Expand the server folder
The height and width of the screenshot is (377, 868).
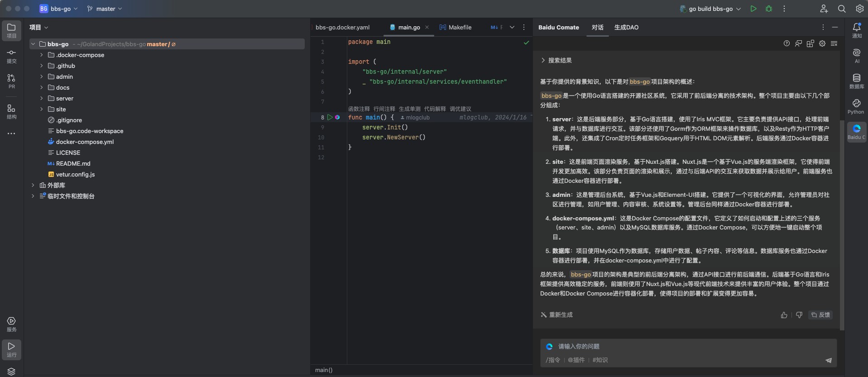point(42,98)
